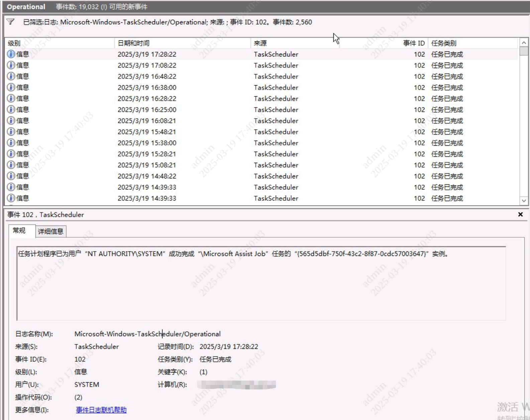530x420 pixels.
Task: Click info icon of 14:48:22 event
Action: (x=11, y=176)
